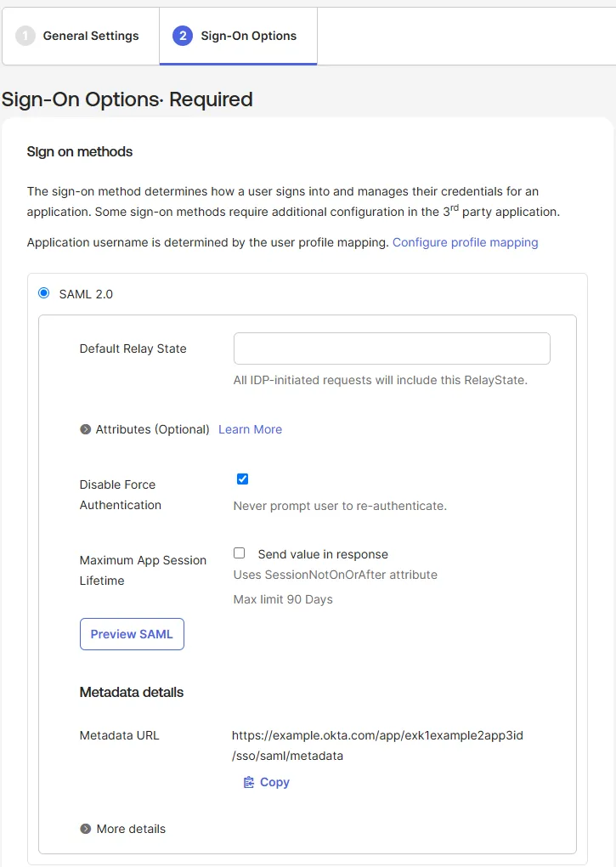The height and width of the screenshot is (867, 616).
Task: Click the step 1 circle icon
Action: [25, 36]
